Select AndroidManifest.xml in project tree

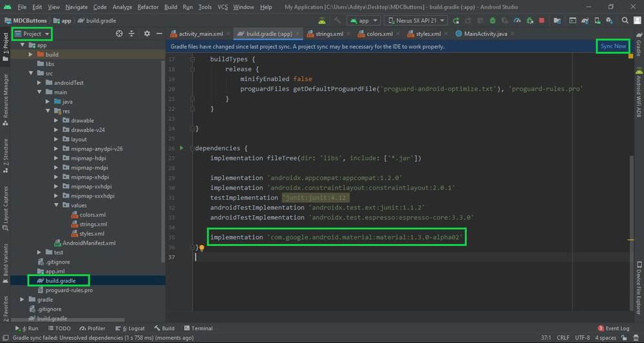click(x=89, y=243)
